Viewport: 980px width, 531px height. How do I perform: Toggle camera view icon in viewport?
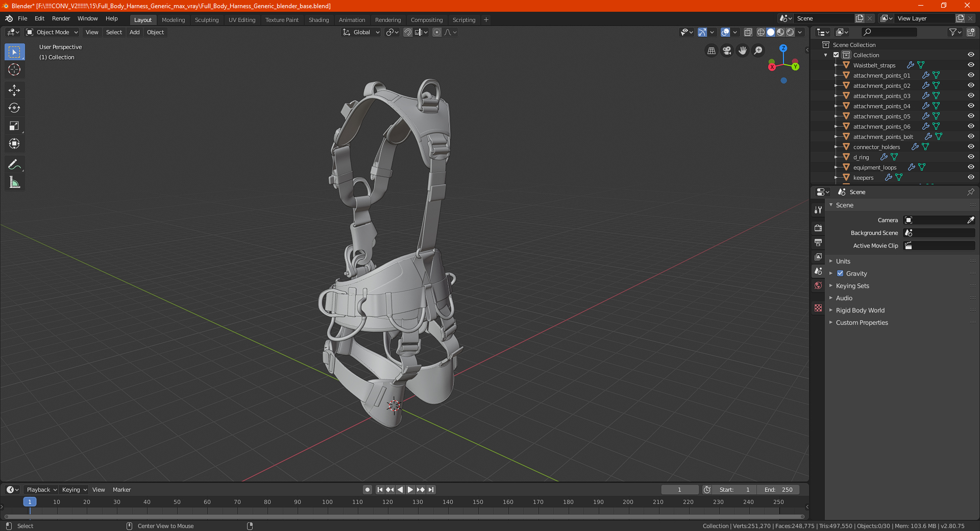point(727,51)
